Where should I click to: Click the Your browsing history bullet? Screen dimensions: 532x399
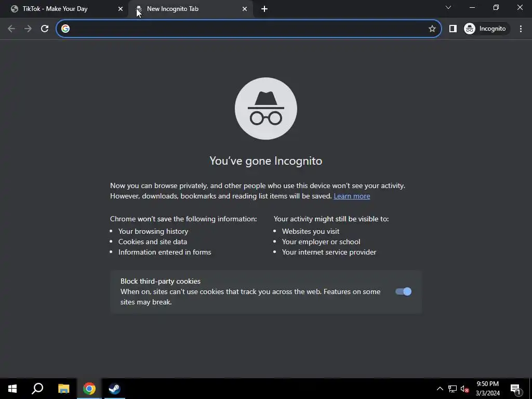[153, 231]
